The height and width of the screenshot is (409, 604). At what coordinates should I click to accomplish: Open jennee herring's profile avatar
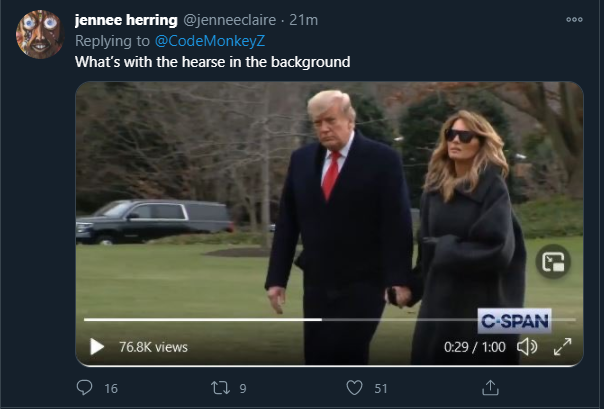click(x=40, y=34)
